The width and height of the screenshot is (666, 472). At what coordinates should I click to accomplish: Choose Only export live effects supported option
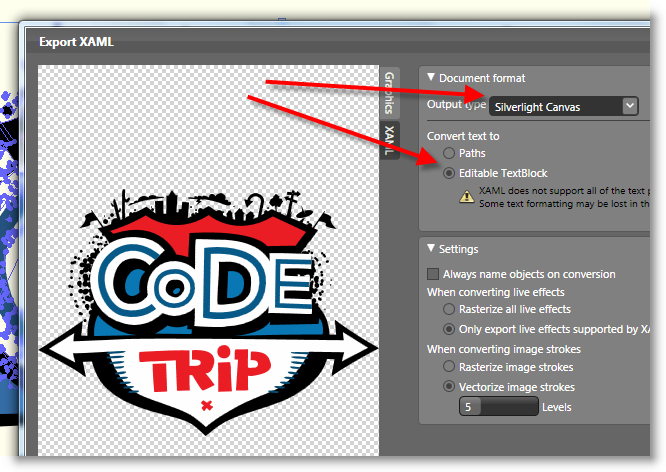point(449,329)
